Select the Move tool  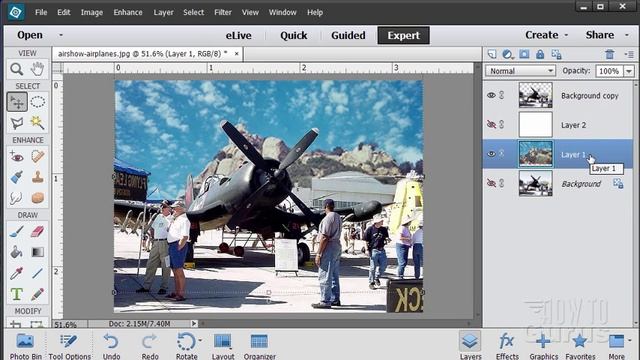(17, 102)
